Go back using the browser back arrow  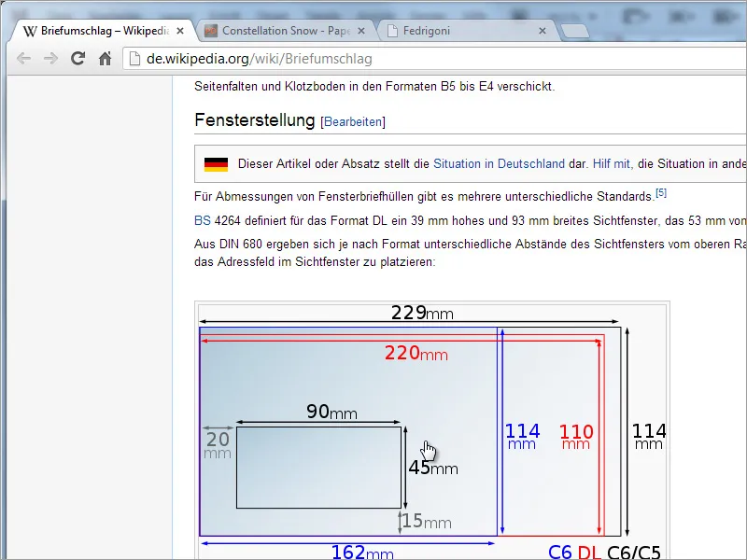[23, 59]
